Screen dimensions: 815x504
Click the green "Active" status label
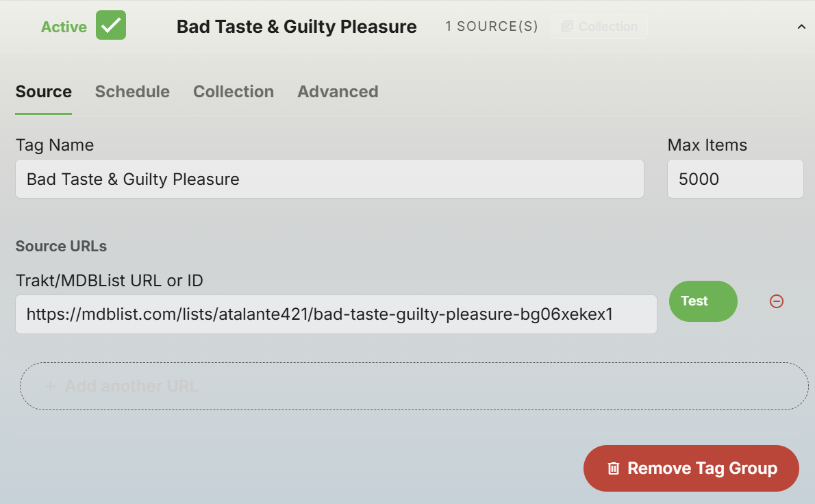[x=64, y=27]
